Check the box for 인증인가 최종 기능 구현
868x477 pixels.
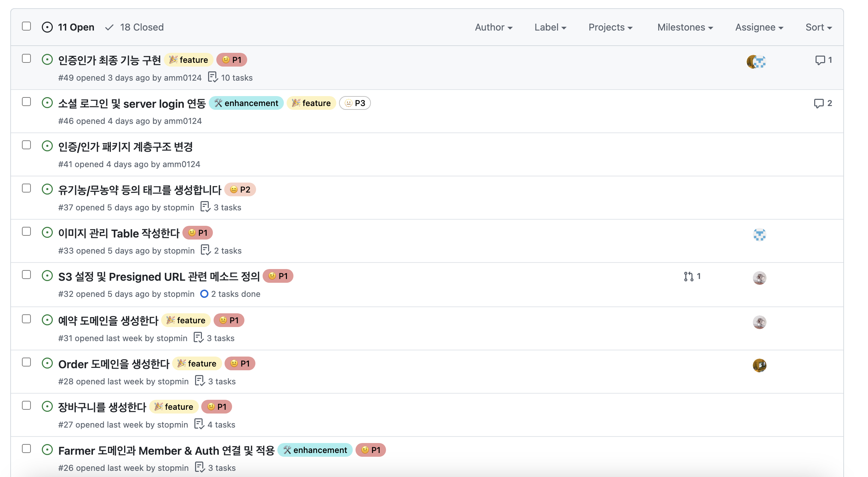[26, 59]
